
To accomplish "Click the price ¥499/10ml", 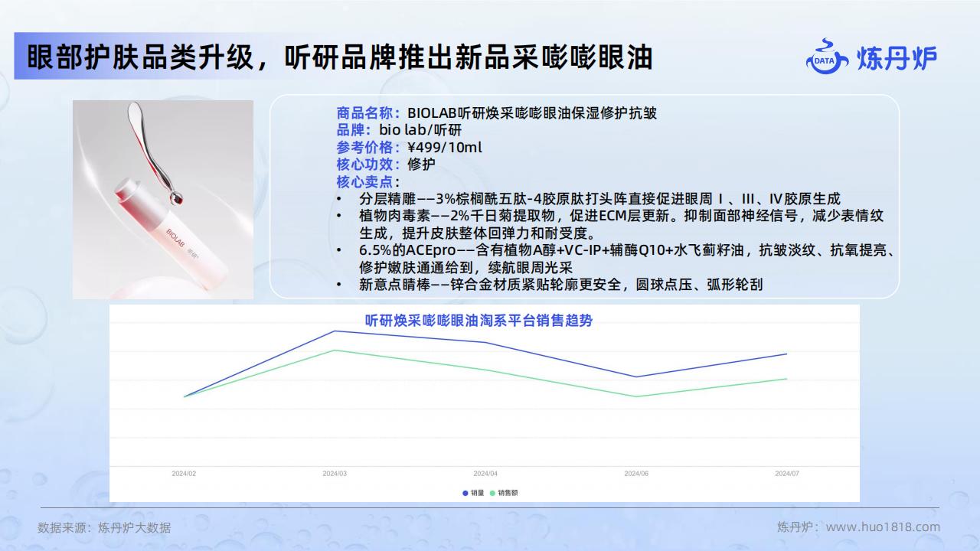I will 445,147.
